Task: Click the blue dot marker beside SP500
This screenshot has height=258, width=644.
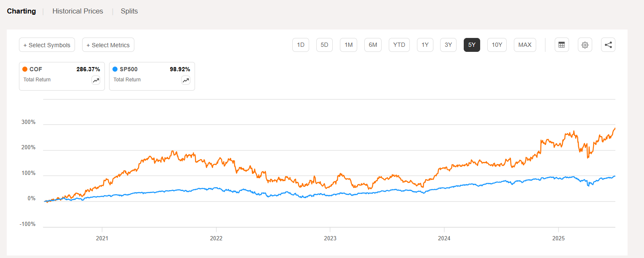Action: [115, 69]
